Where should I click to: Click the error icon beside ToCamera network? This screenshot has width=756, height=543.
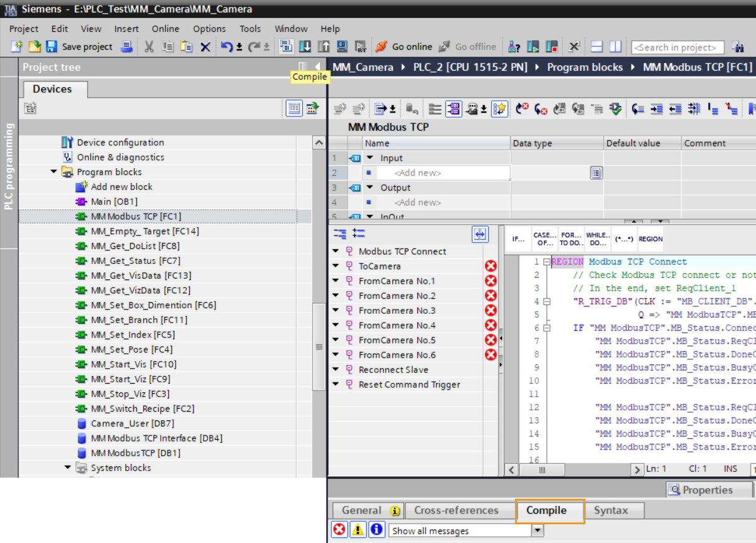pyautogui.click(x=490, y=265)
